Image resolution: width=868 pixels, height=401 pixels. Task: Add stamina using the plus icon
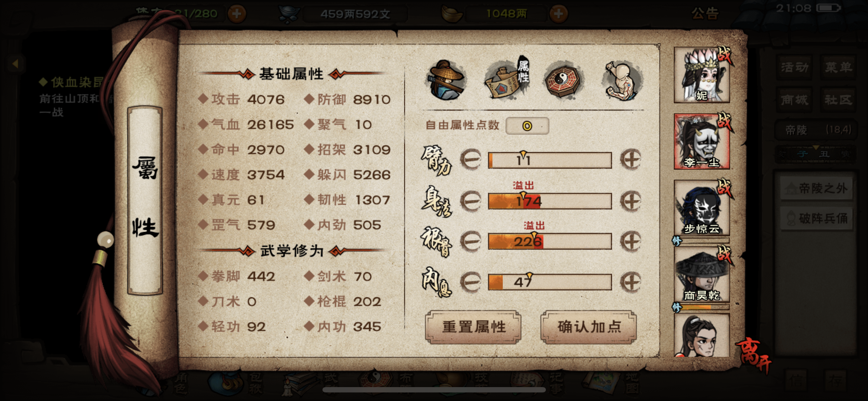coord(237,14)
